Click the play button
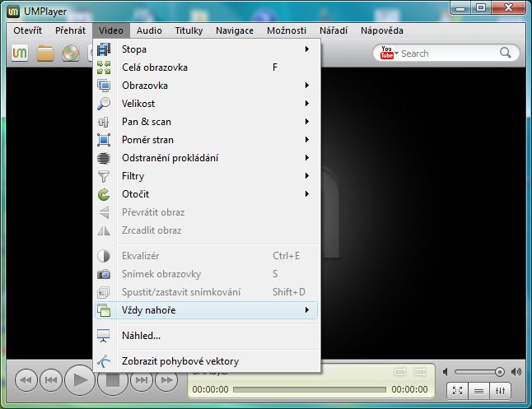The width and height of the screenshot is (532, 409). [x=80, y=380]
